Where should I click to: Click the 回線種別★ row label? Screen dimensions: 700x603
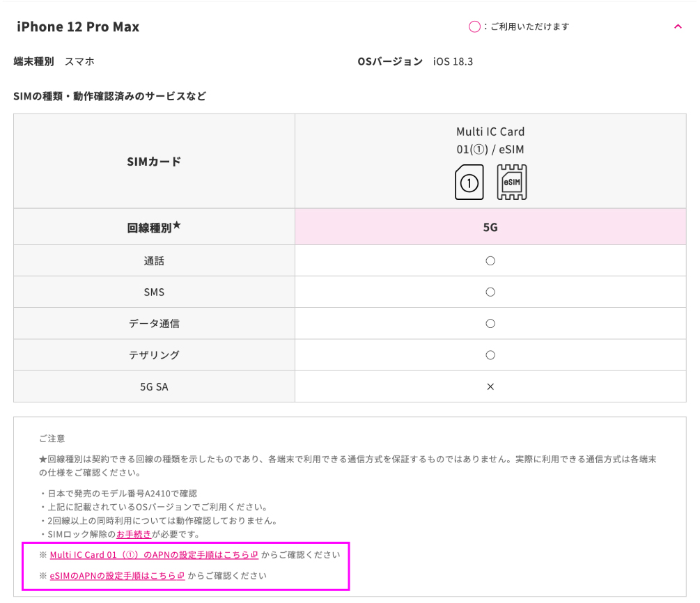154,227
